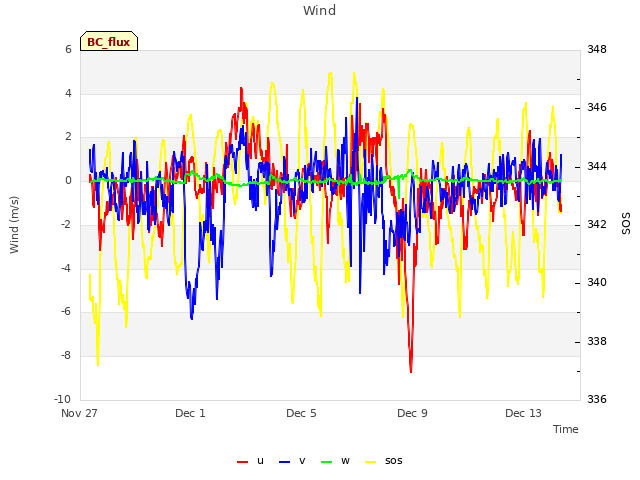Click the 346 right-axis value

[x=597, y=108]
